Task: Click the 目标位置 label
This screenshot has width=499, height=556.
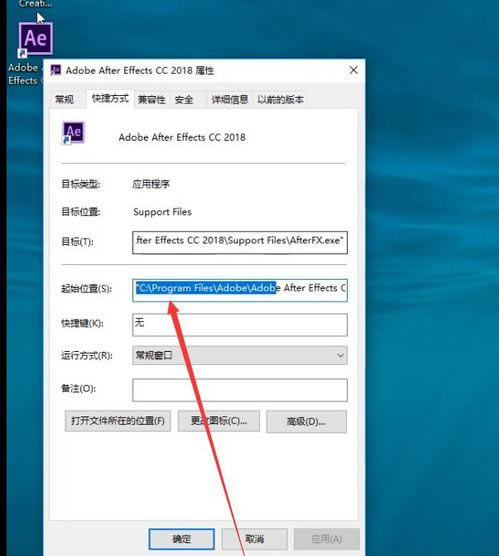Action: [81, 212]
